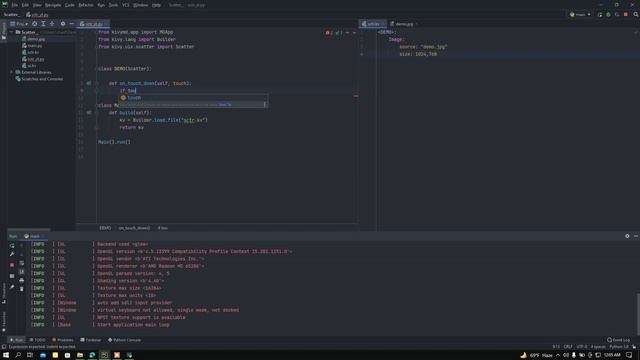Click the Clear All trash icon in Run panel
The image size is (640, 360).
coord(22,289)
